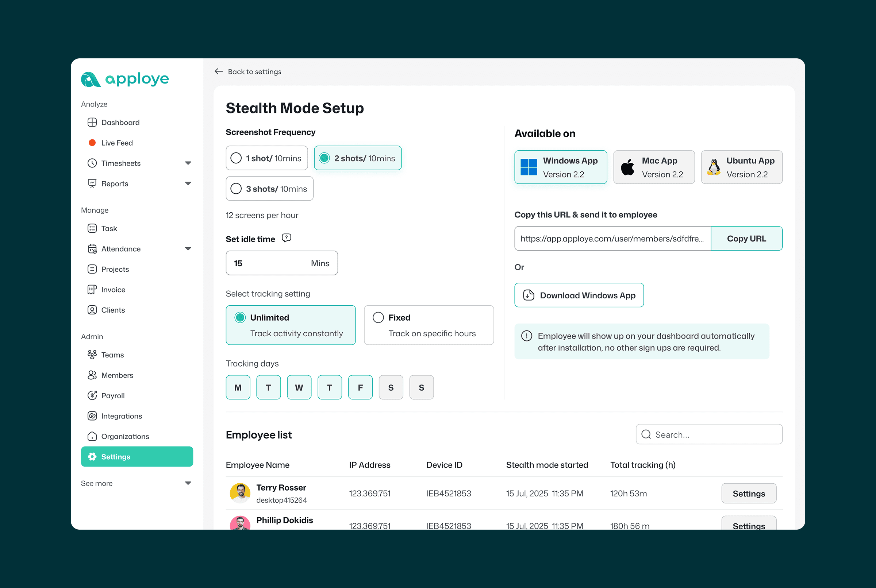Open the Live Feed menu item
Image resolution: width=876 pixels, height=588 pixels.
(117, 143)
